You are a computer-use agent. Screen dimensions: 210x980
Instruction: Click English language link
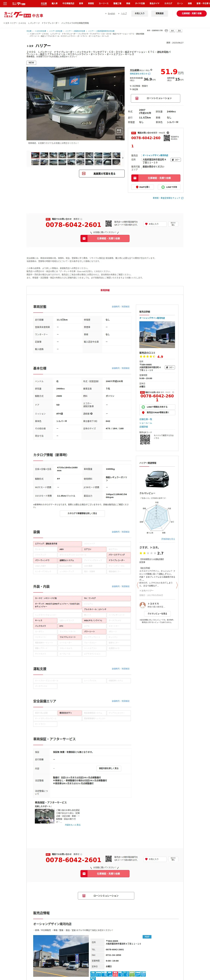111,13
